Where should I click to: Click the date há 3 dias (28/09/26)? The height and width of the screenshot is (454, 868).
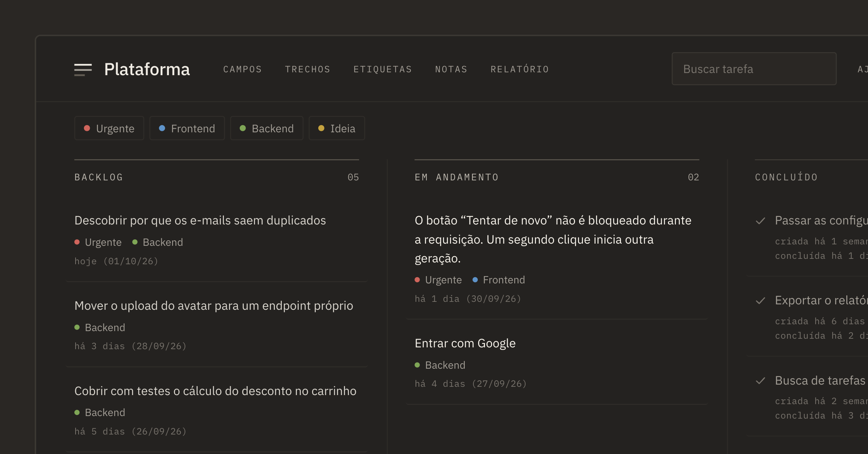130,346
